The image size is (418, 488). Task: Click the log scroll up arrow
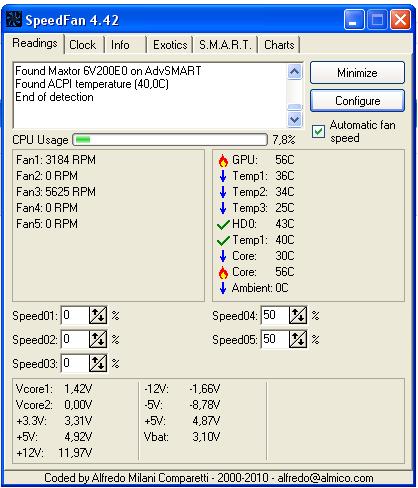coord(295,72)
